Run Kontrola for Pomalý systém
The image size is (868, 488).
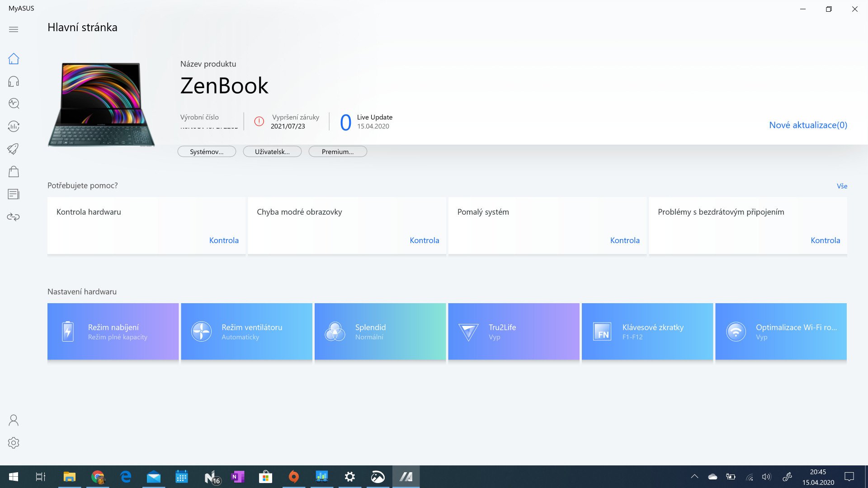pos(625,240)
